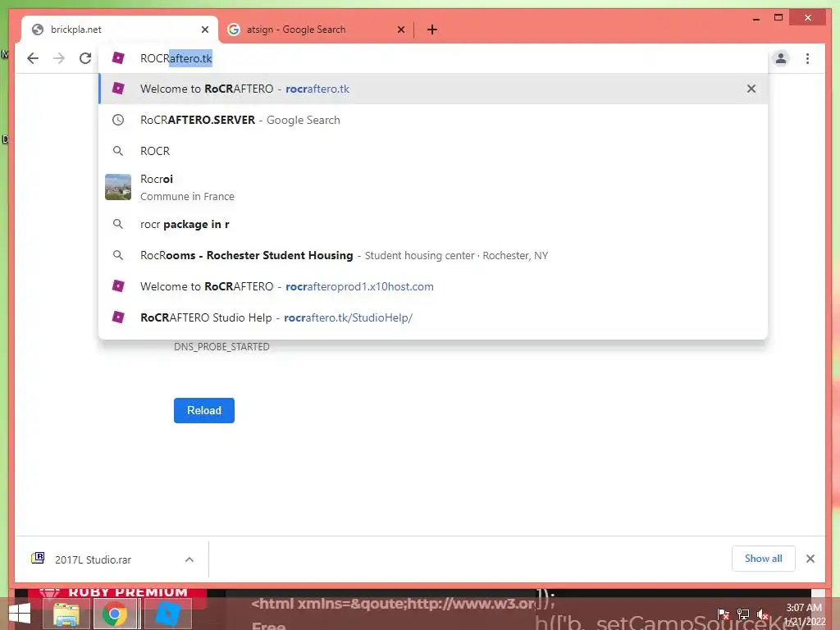Viewport: 840px width, 630px height.
Task: Select the Welcome to RoCRAFTERO rocraftero.tk suggestion
Action: point(433,89)
